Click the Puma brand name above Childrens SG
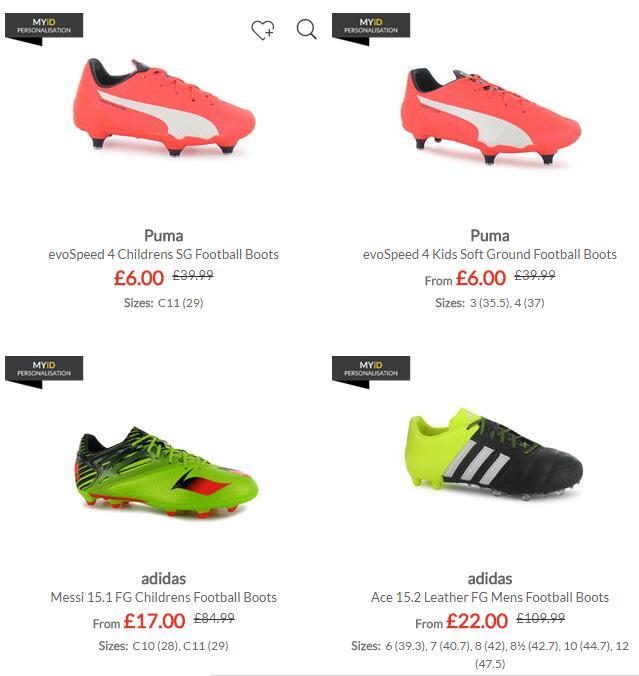This screenshot has width=639, height=676. (x=163, y=236)
